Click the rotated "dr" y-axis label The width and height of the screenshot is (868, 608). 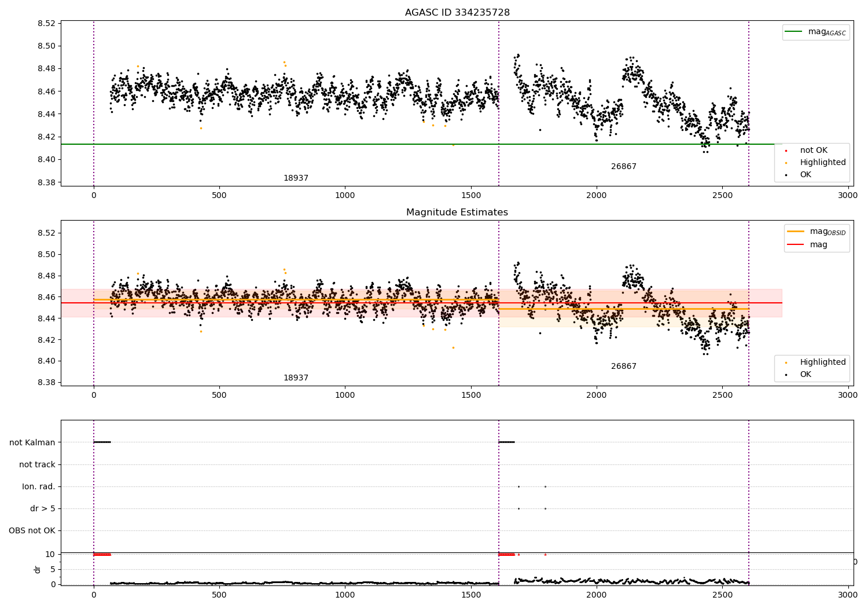(38, 569)
